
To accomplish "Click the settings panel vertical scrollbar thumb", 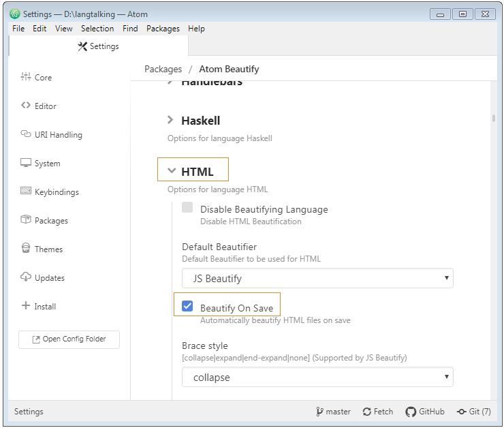I will [494, 118].
